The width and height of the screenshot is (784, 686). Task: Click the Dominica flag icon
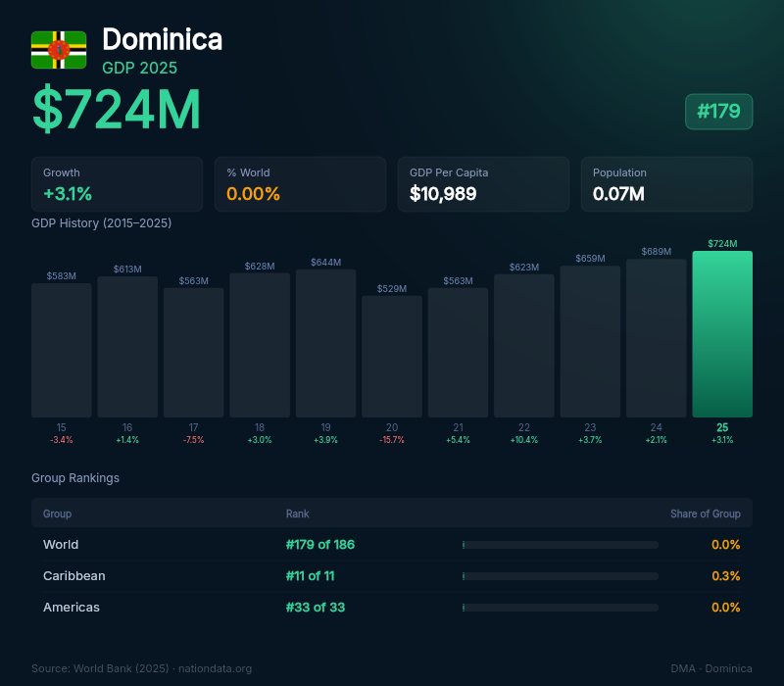coord(59,50)
